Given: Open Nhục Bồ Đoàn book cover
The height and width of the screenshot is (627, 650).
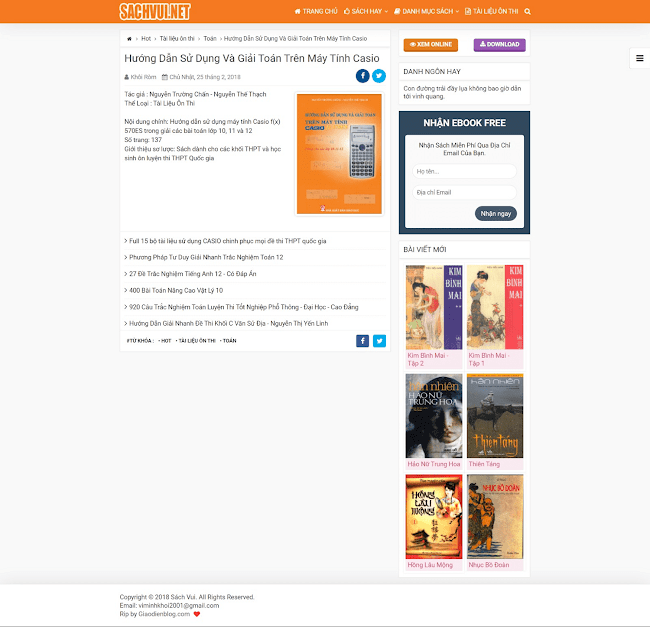Looking at the screenshot, I should (x=495, y=517).
